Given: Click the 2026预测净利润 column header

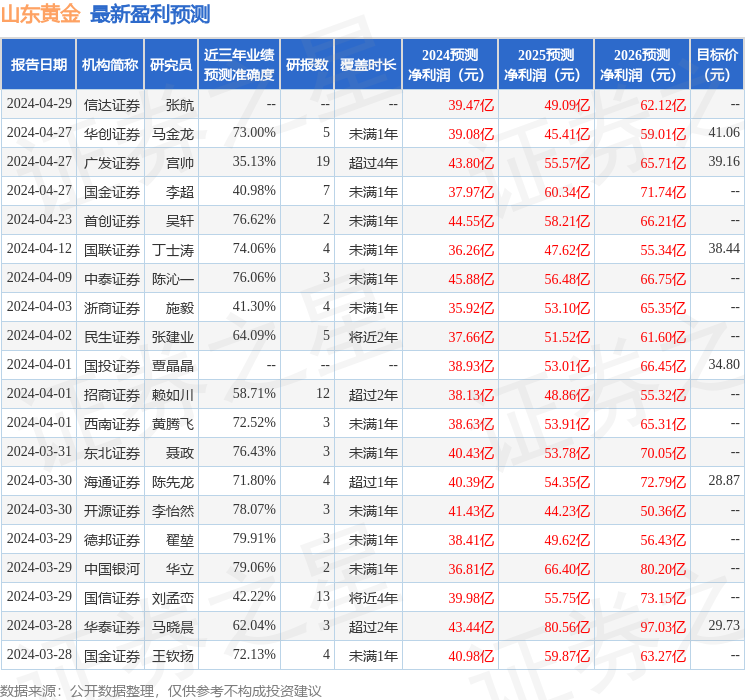Looking at the screenshot, I should [x=642, y=65].
